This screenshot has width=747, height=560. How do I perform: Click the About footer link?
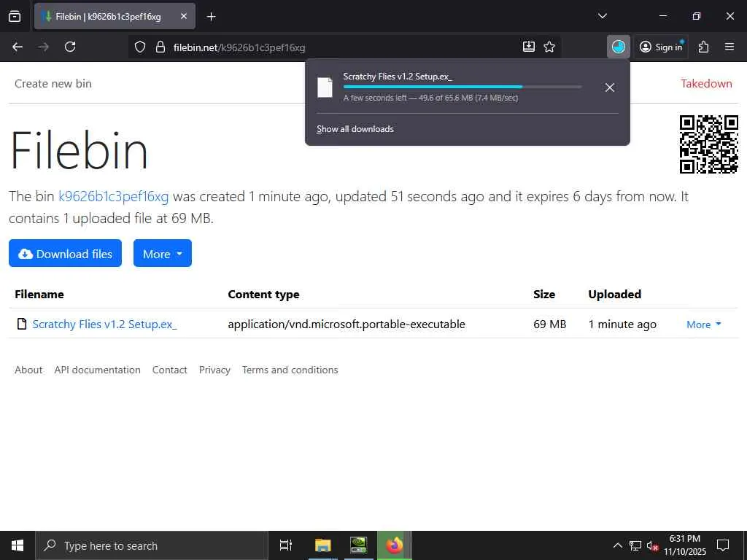click(x=28, y=370)
